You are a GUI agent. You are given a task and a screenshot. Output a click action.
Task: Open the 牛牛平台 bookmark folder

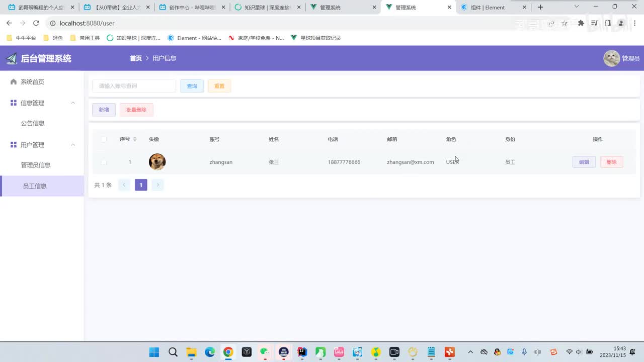tap(22, 38)
